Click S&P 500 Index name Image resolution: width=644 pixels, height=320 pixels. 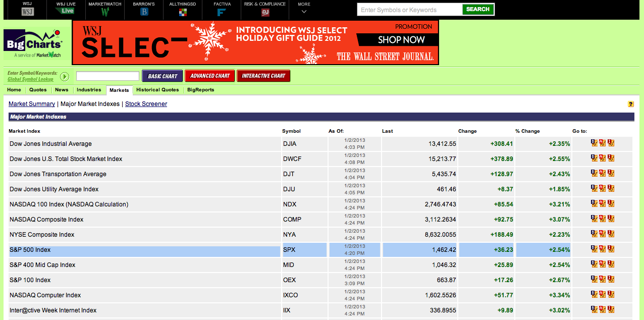(30, 250)
